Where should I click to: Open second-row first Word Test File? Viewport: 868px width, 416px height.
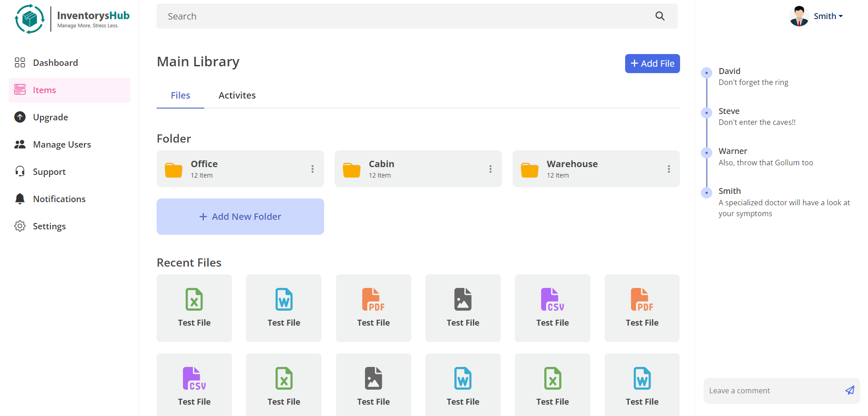coord(463,385)
